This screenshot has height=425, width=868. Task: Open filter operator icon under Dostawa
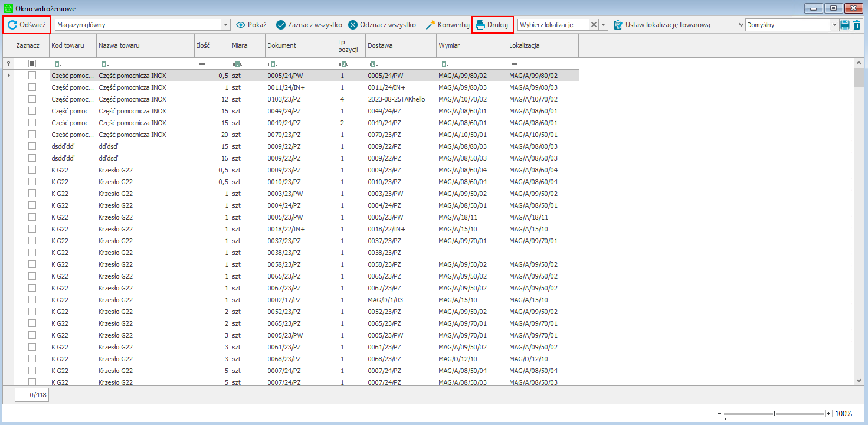tap(373, 63)
